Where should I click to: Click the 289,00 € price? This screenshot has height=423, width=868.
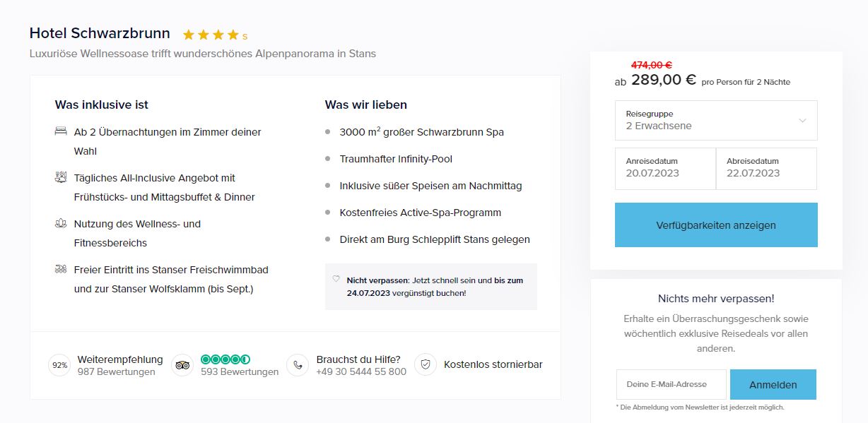click(664, 80)
